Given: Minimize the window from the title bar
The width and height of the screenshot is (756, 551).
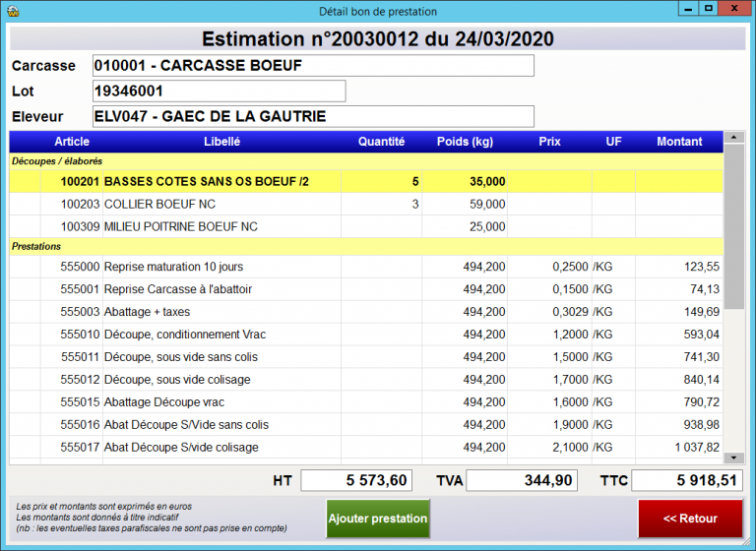Looking at the screenshot, I should point(686,9).
